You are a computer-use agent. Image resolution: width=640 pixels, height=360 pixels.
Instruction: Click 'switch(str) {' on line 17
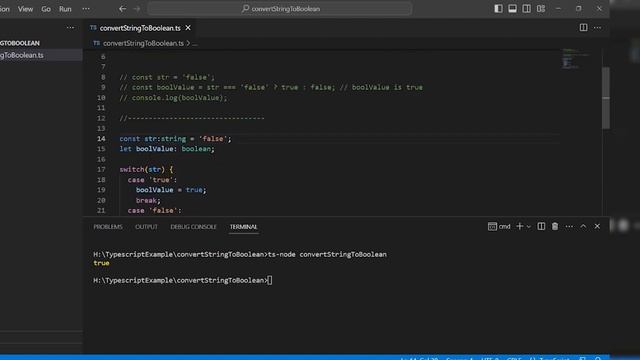coord(146,169)
